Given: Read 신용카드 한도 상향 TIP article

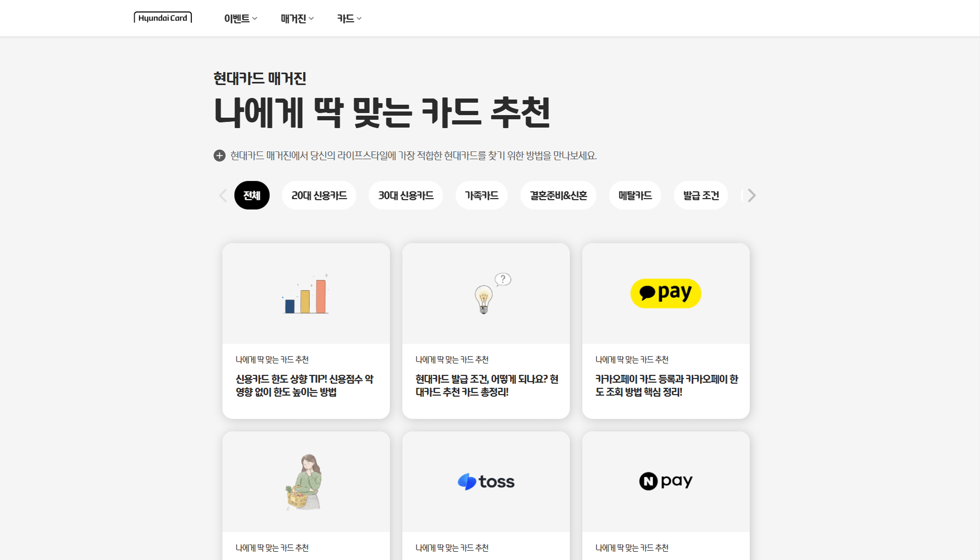Looking at the screenshot, I should (305, 386).
